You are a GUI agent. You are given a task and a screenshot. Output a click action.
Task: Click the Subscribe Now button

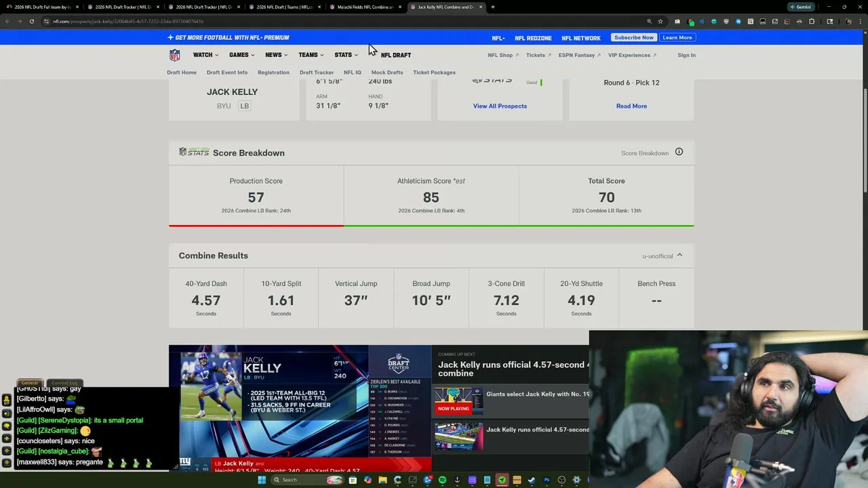[634, 37]
